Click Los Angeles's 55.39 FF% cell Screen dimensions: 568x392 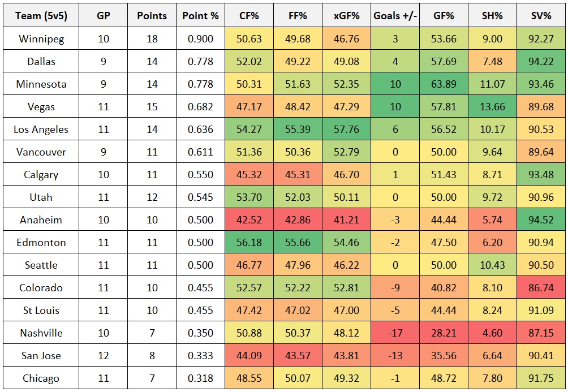pyautogui.click(x=298, y=130)
